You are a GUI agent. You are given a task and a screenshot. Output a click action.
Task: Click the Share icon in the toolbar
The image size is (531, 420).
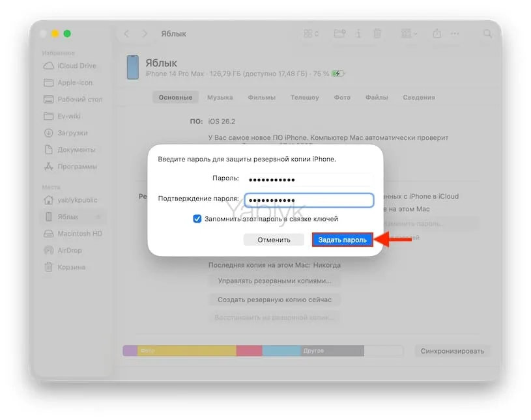coord(435,33)
